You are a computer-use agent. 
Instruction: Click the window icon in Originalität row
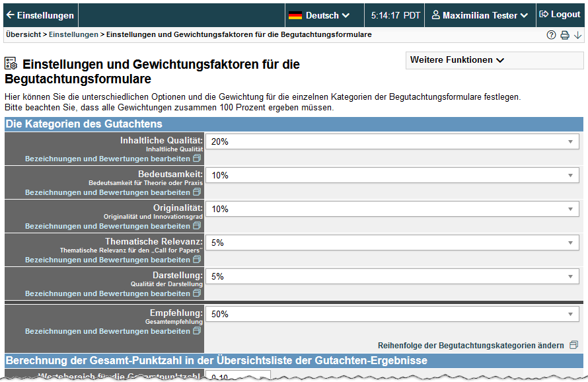pyautogui.click(x=197, y=226)
